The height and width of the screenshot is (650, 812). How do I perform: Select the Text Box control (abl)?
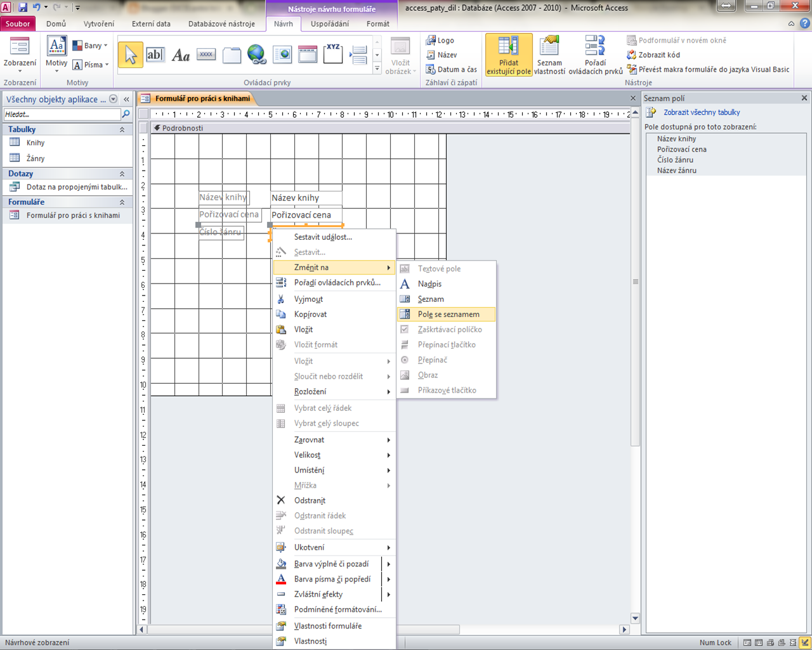(155, 55)
